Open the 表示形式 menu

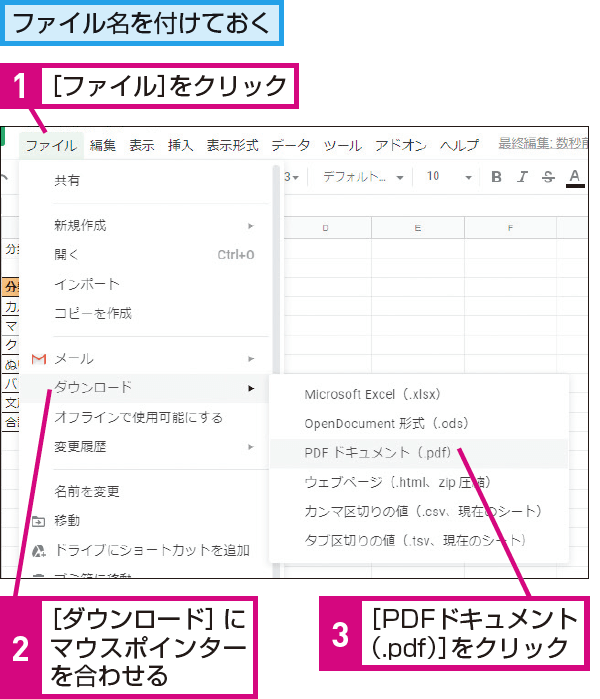pyautogui.click(x=232, y=145)
